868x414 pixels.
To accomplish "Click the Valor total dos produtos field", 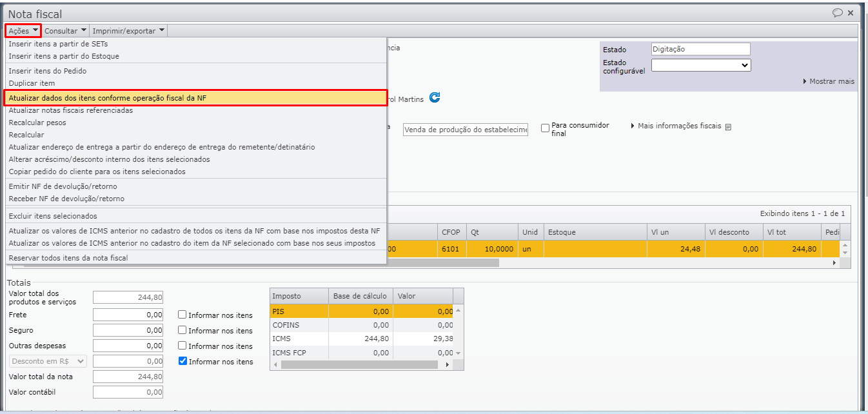I will click(128, 297).
